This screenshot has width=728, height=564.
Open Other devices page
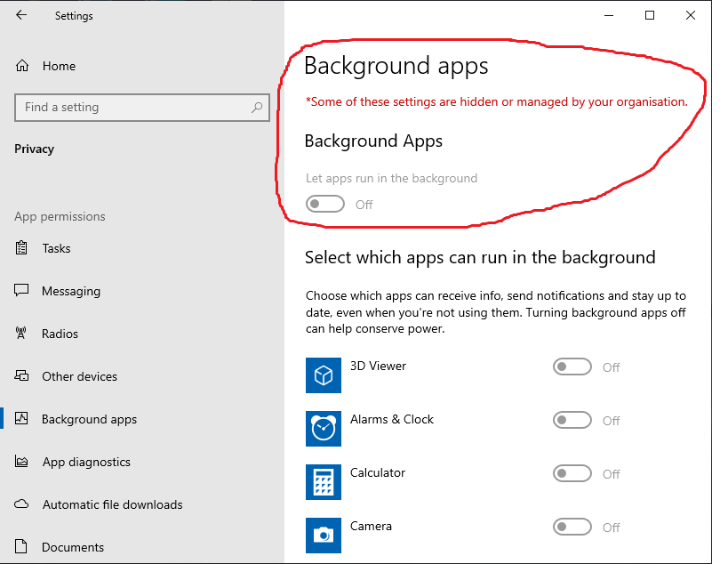79,376
